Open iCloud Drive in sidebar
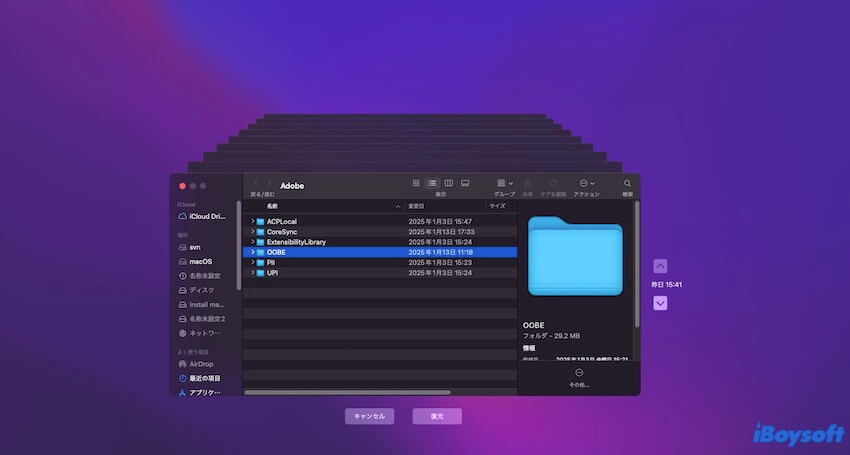850x455 pixels. pyautogui.click(x=207, y=216)
